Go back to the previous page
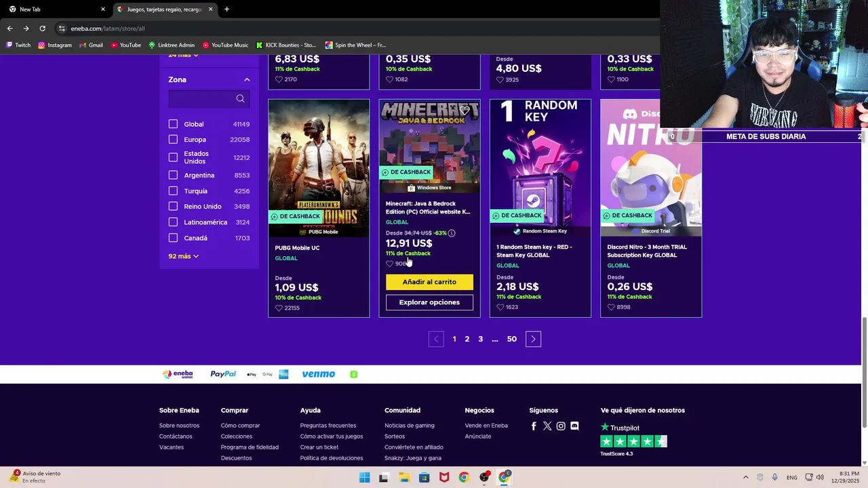This screenshot has height=488, width=868. coord(9,28)
